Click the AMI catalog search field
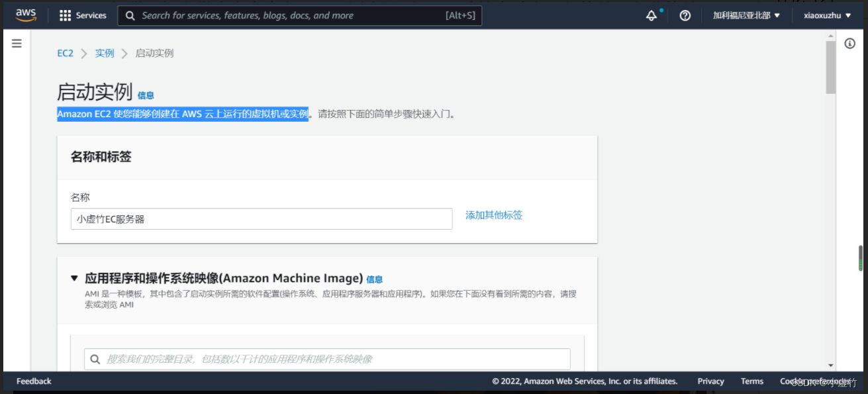The image size is (868, 394). 327,359
